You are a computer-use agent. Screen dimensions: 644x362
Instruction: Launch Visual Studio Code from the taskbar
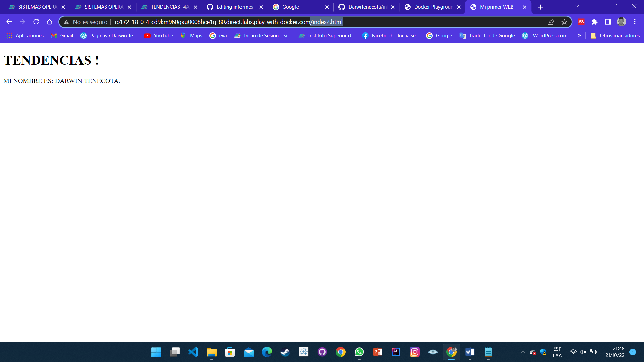point(193,352)
